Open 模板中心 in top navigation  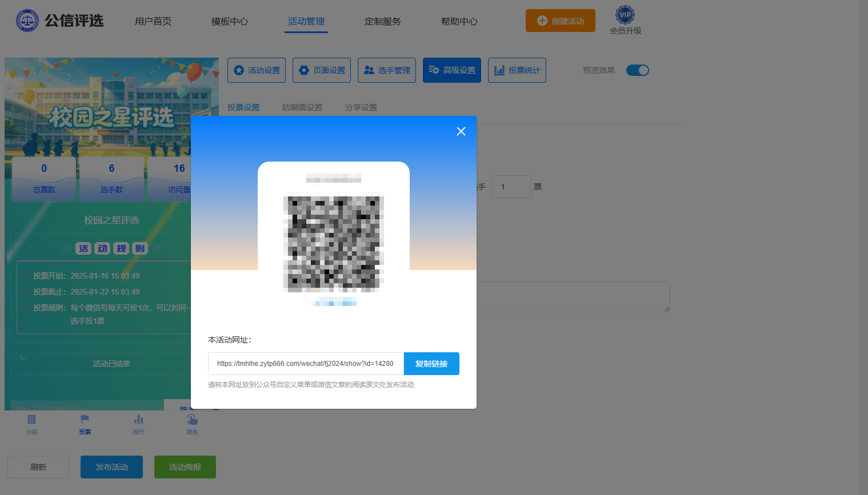click(x=230, y=21)
